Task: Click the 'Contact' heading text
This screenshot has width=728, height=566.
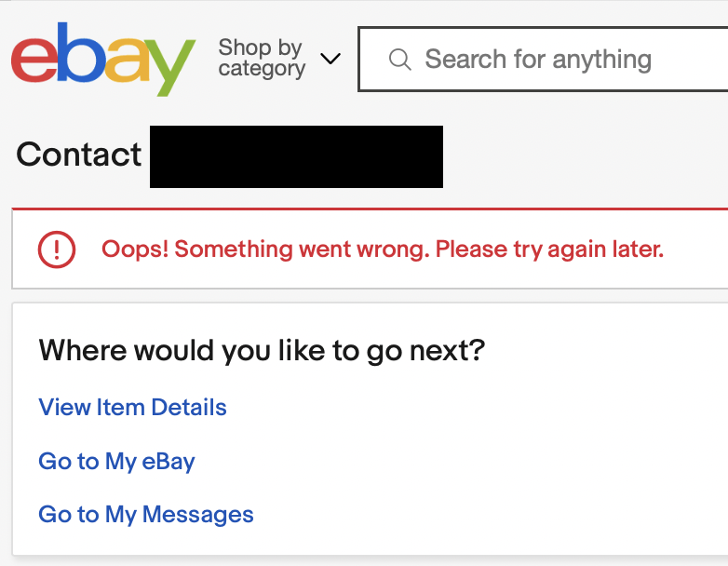Action: [79, 155]
